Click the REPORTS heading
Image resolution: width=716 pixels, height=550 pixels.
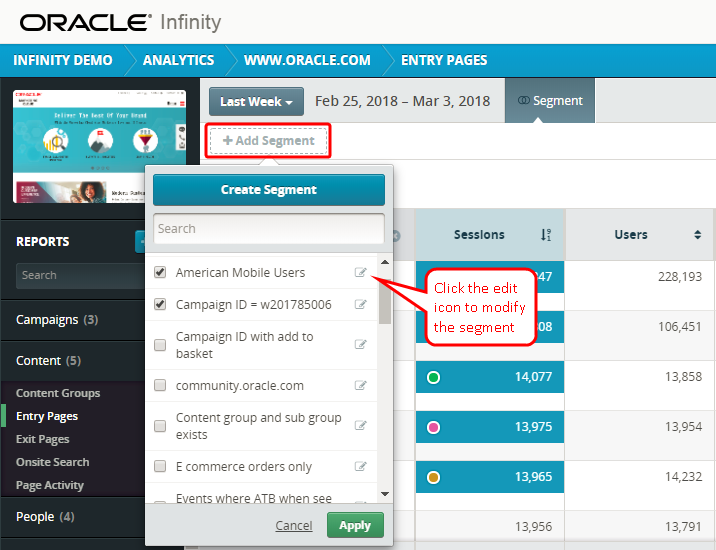[x=42, y=242]
